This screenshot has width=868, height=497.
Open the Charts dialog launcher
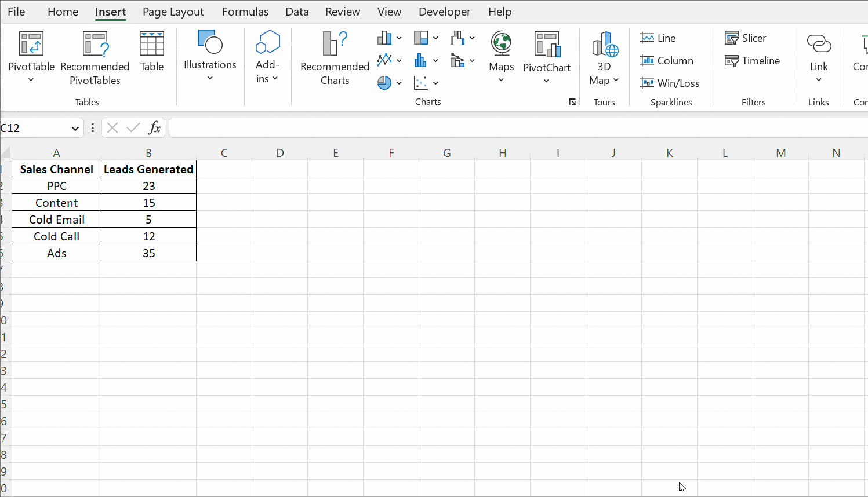[x=572, y=102]
